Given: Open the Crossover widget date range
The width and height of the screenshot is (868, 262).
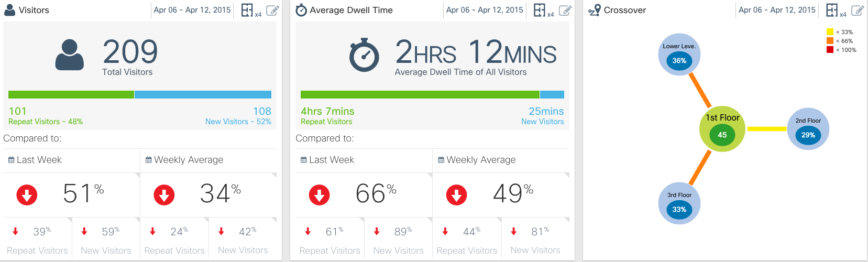Looking at the screenshot, I should (x=777, y=10).
